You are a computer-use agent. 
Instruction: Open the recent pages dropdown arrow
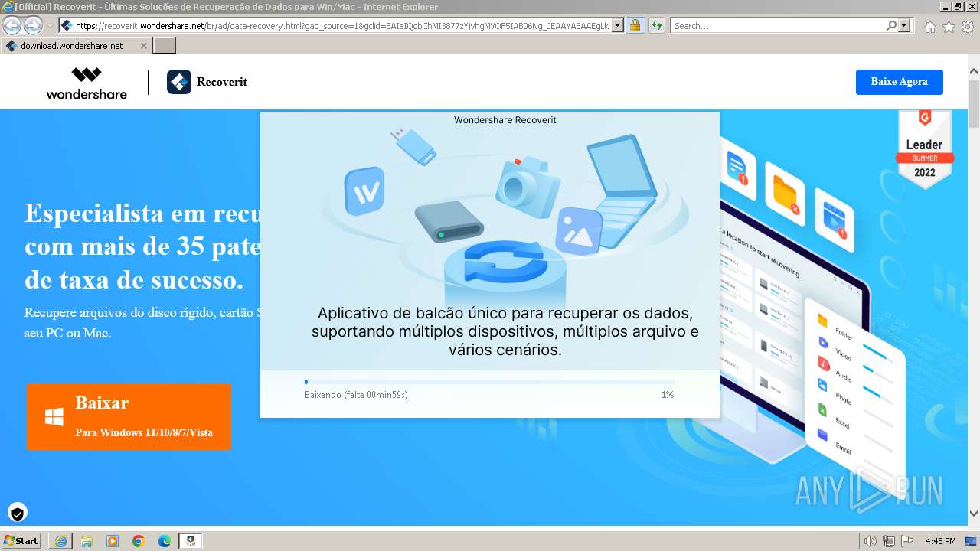(x=50, y=26)
